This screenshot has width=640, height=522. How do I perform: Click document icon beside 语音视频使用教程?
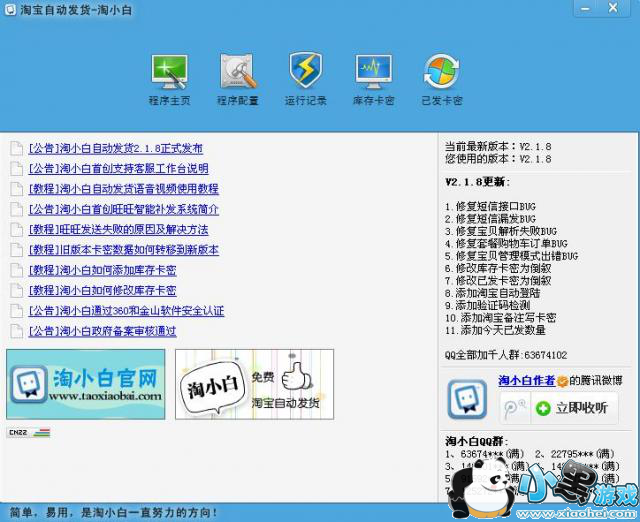pyautogui.click(x=16, y=189)
